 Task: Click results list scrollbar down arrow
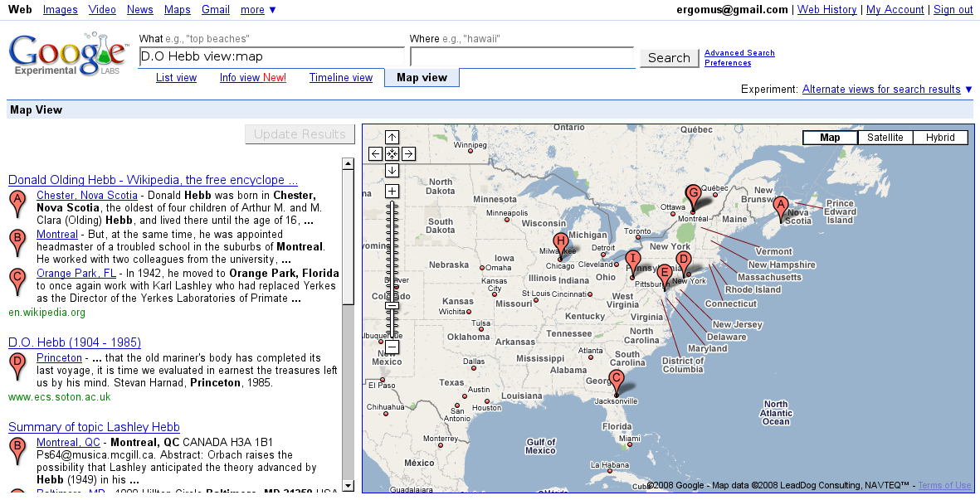[x=349, y=486]
